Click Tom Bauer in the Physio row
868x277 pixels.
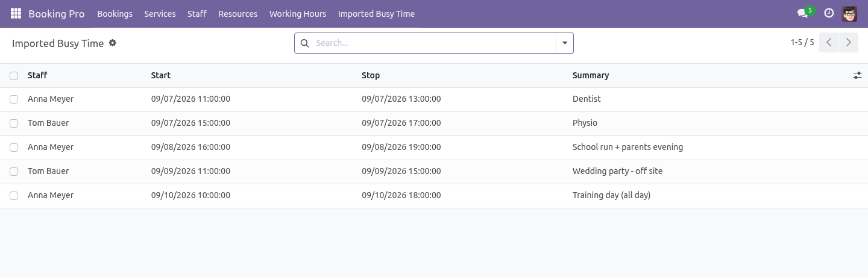coord(48,123)
